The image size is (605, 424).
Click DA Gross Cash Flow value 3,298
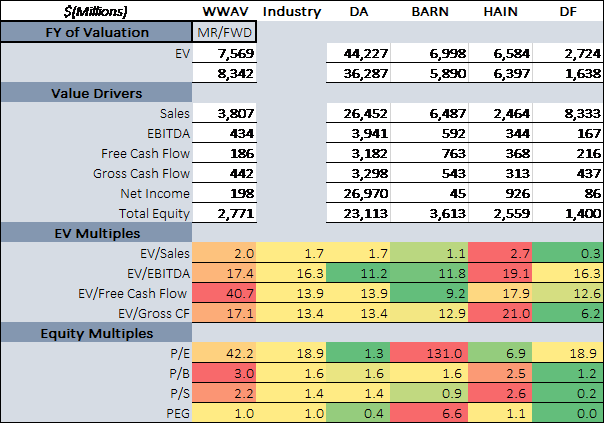pyautogui.click(x=358, y=174)
